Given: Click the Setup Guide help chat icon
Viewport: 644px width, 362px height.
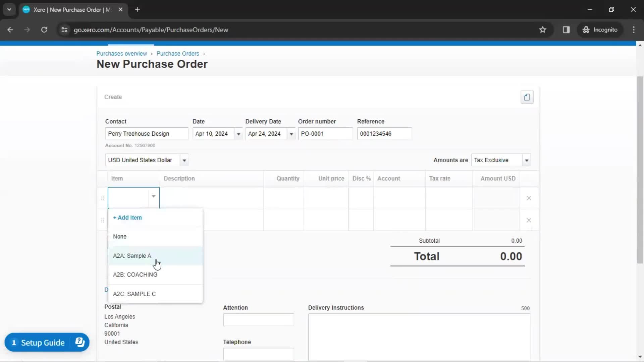Looking at the screenshot, I should (x=80, y=342).
